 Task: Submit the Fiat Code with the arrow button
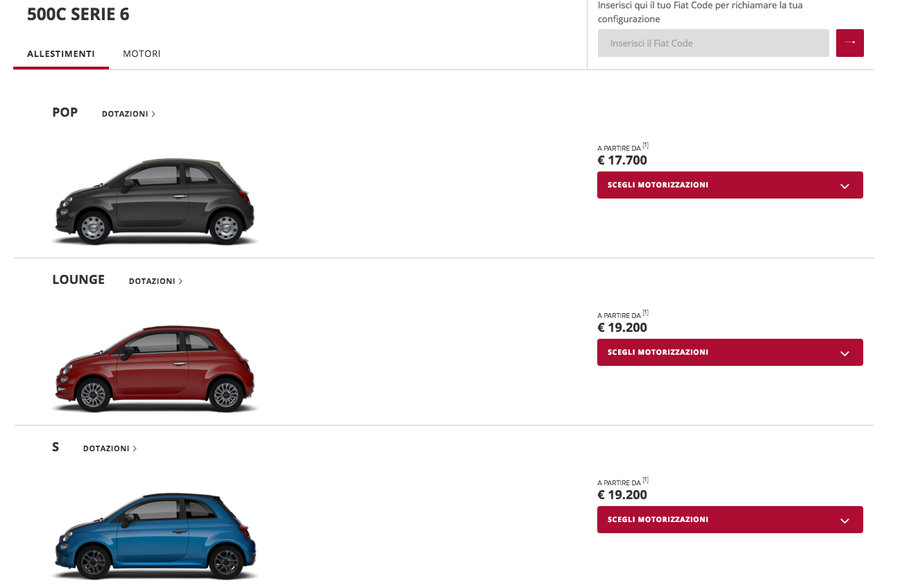pyautogui.click(x=849, y=43)
